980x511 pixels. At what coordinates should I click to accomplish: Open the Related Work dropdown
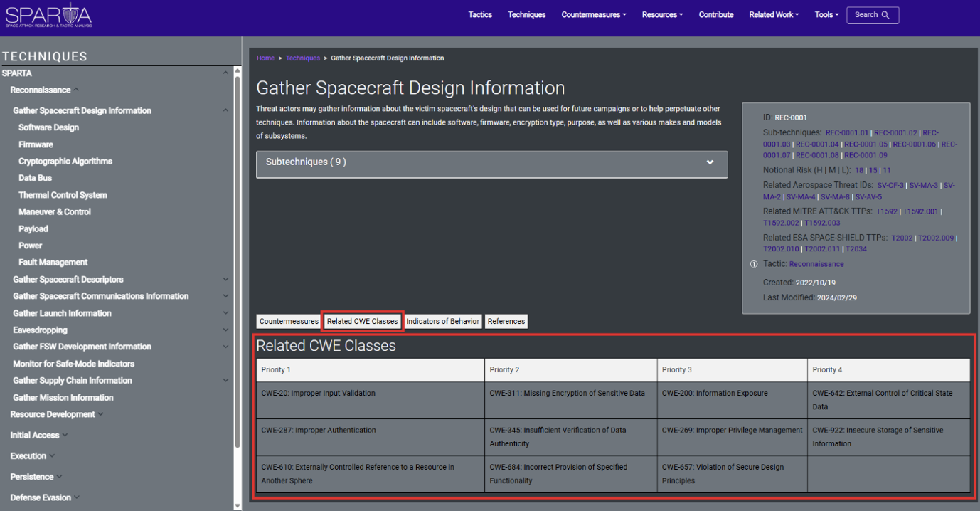(x=774, y=15)
